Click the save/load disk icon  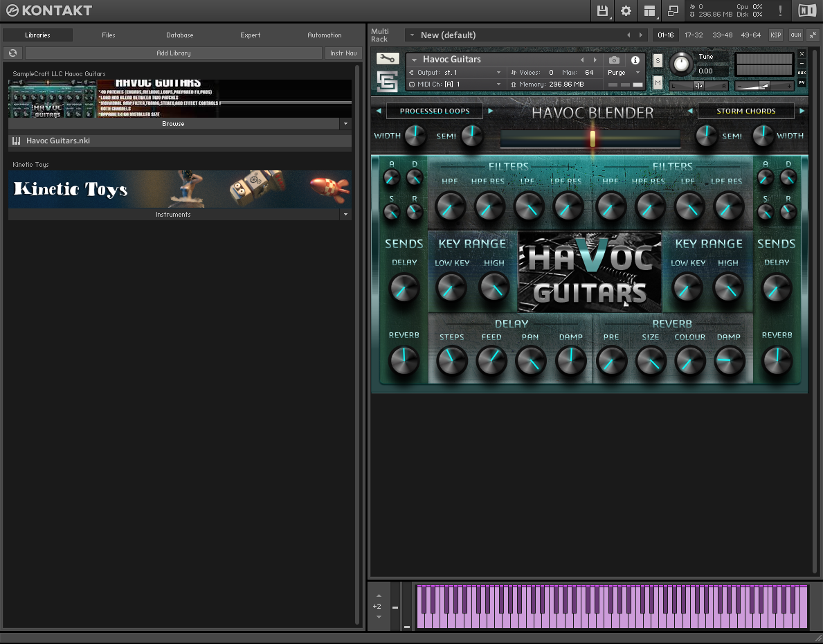tap(603, 10)
